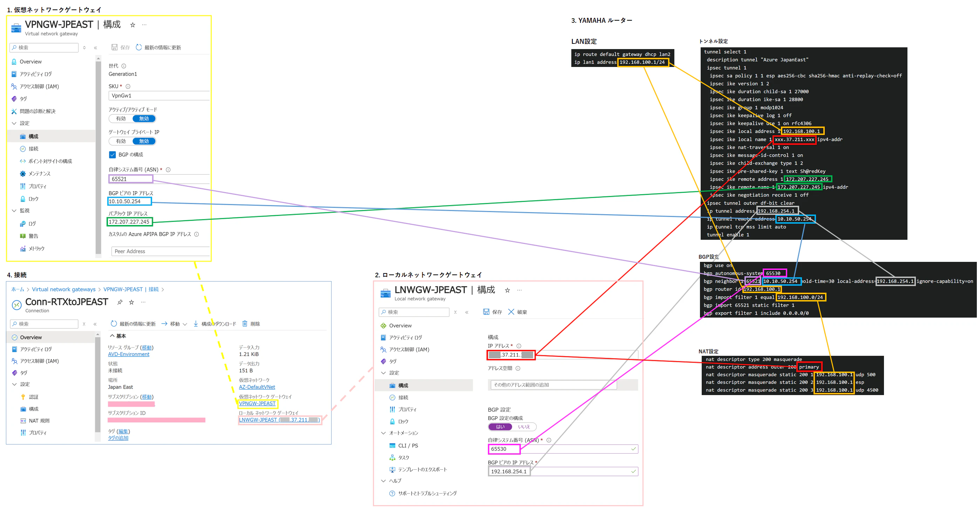This screenshot has width=980, height=509.
Task: Uncheck the BGP の構成 checkbox
Action: tap(112, 155)
